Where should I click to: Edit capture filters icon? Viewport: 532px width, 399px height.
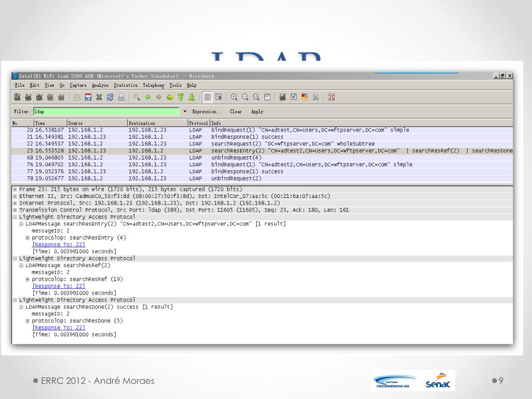[283, 97]
